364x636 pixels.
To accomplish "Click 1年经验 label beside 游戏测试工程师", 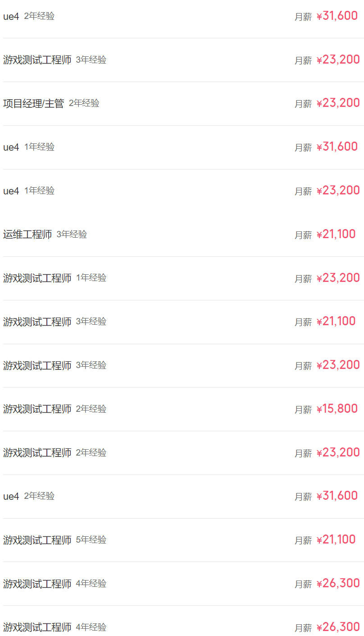I will [91, 277].
